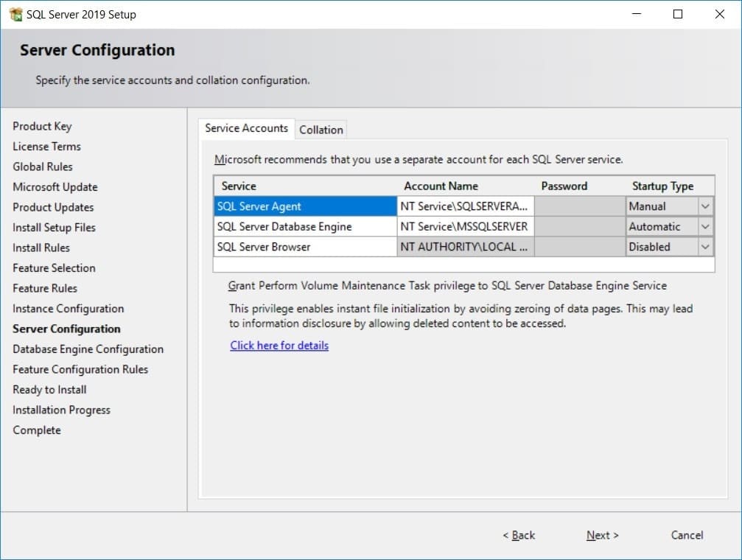Select Ready to Install in sidebar
The image size is (742, 560).
coord(49,389)
